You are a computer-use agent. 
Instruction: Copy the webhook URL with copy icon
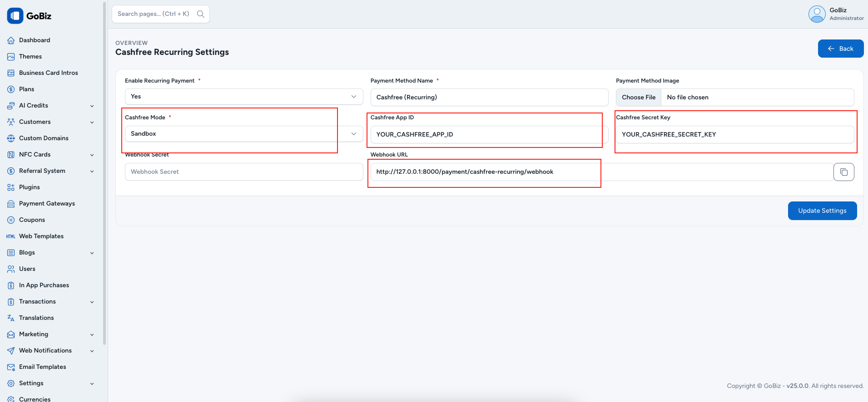844,172
